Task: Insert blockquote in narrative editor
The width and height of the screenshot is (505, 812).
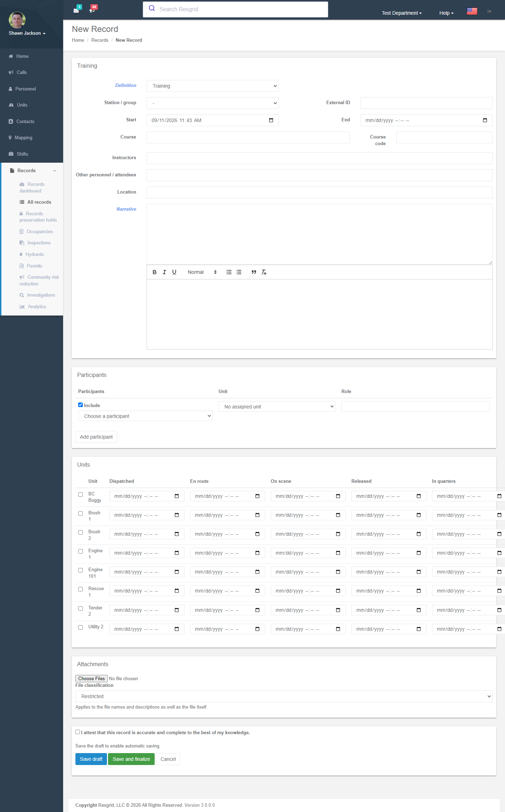Action: [254, 272]
